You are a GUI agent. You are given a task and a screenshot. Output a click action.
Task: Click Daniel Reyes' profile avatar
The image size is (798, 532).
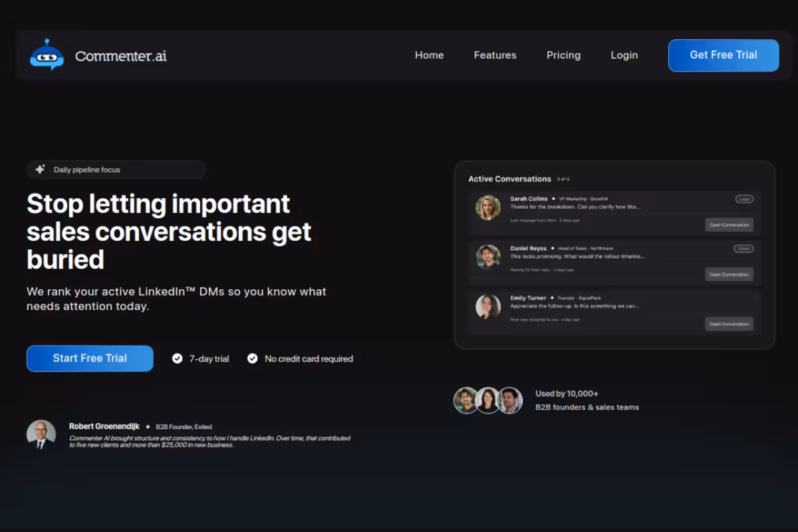(488, 257)
